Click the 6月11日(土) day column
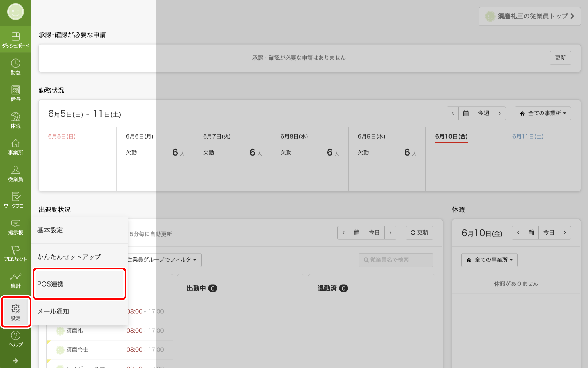The image size is (588, 368). (x=542, y=159)
